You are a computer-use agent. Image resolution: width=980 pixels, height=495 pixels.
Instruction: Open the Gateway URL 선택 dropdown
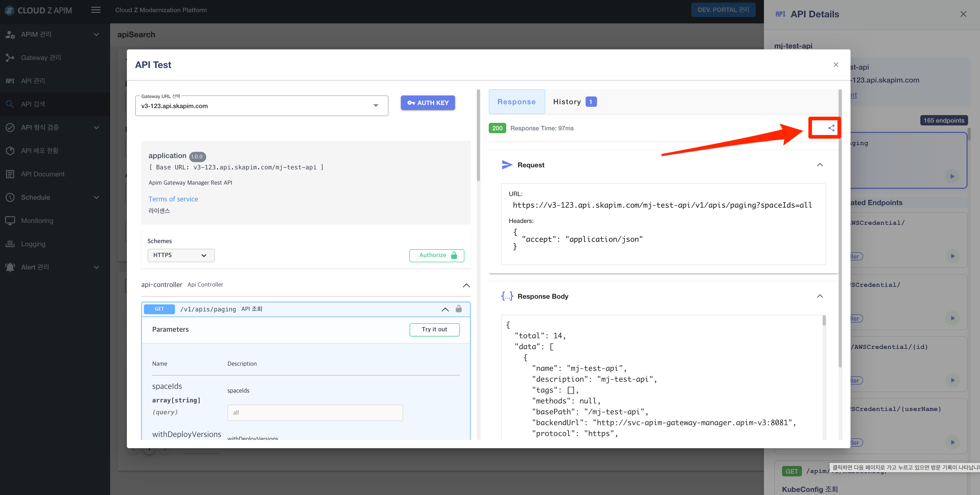(x=261, y=106)
